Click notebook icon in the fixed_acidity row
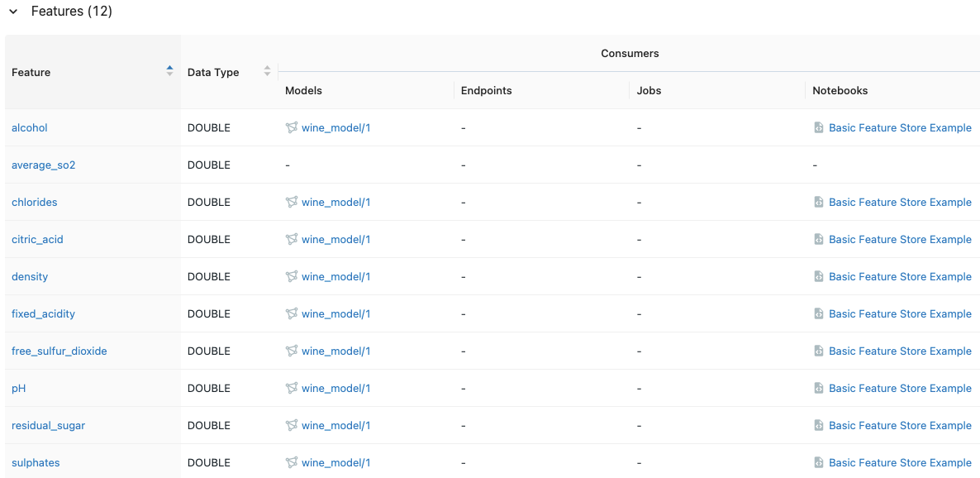 coord(818,314)
